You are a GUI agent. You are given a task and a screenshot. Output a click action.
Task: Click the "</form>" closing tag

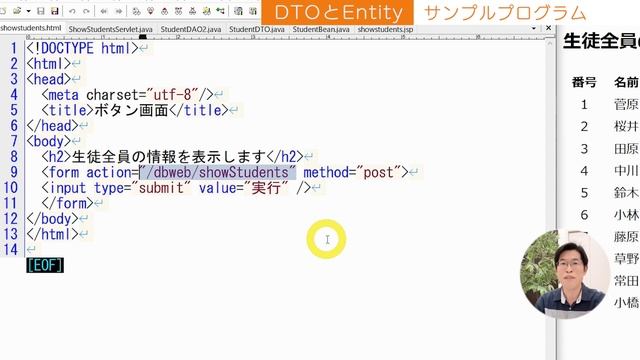tap(68, 203)
